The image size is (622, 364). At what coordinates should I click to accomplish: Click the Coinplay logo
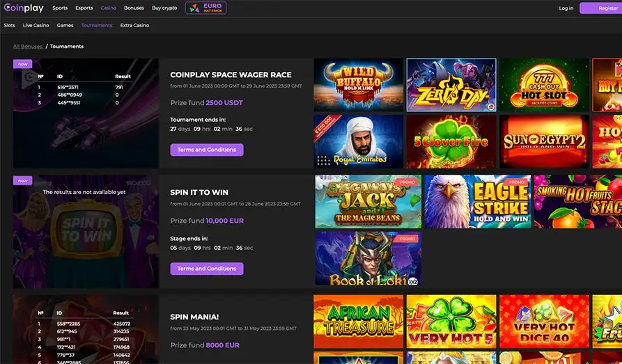pos(24,8)
